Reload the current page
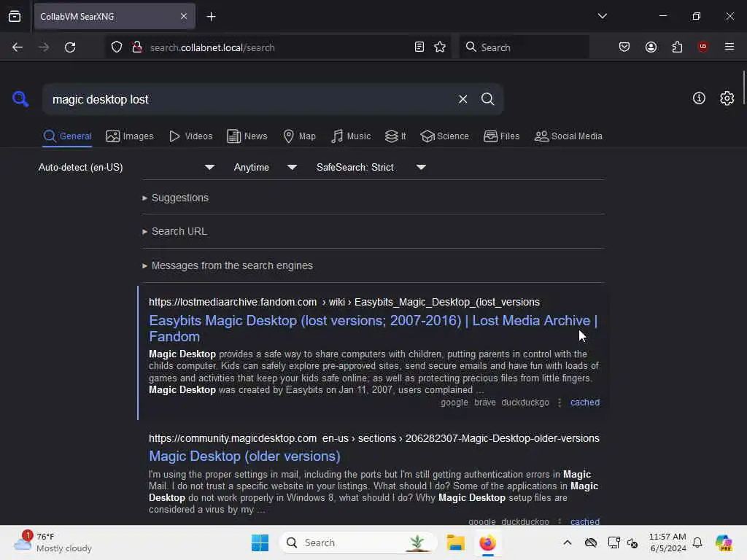Screen dimensions: 747x560 (70, 47)
